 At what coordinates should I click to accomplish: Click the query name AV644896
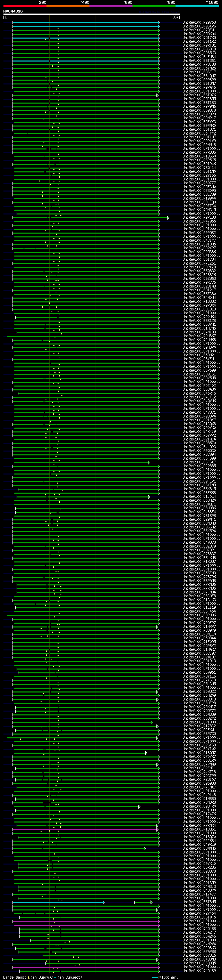click(x=13, y=11)
